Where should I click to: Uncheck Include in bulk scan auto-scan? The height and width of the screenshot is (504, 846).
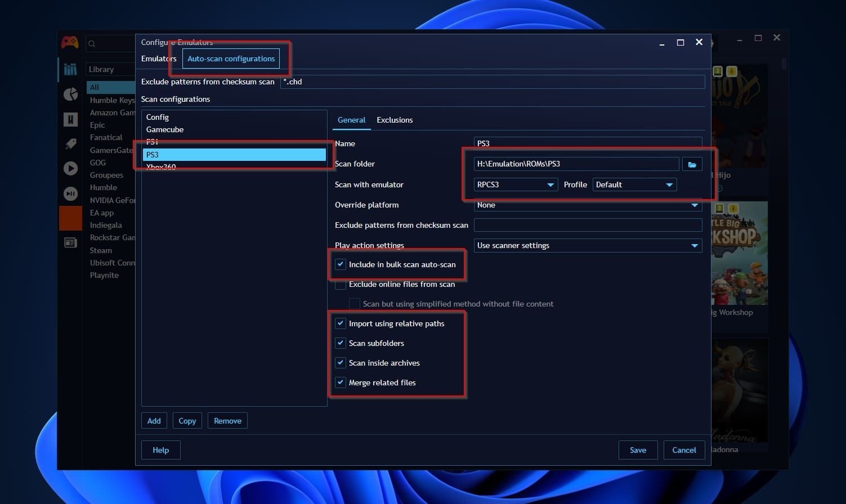point(341,264)
